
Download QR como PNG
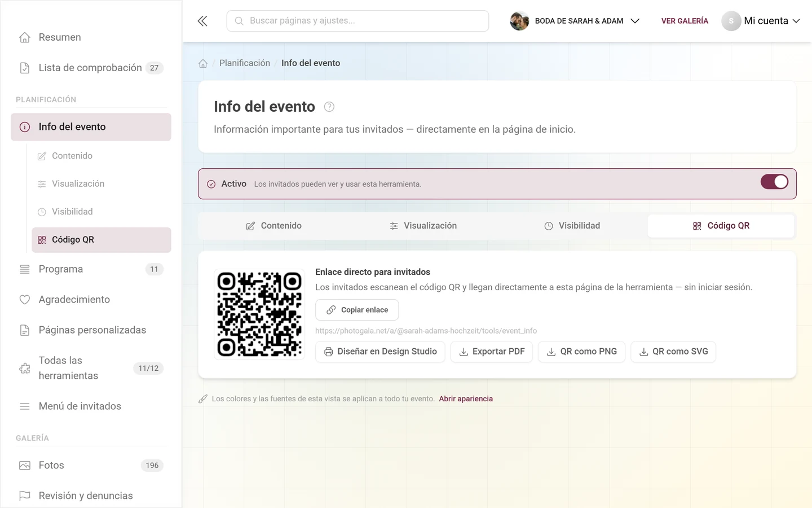pos(581,352)
